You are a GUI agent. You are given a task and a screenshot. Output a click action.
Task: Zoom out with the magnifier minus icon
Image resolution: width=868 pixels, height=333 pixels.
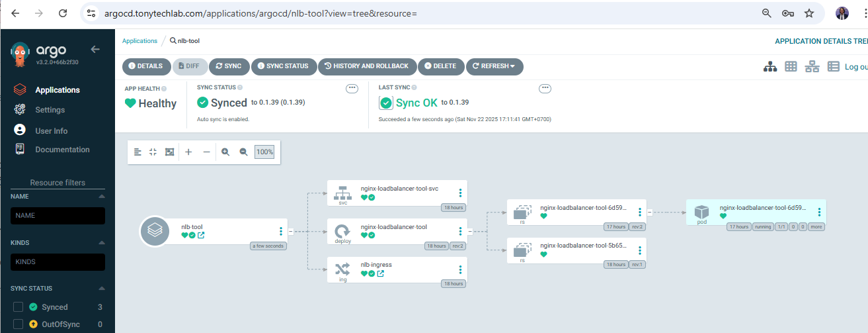pyautogui.click(x=243, y=152)
